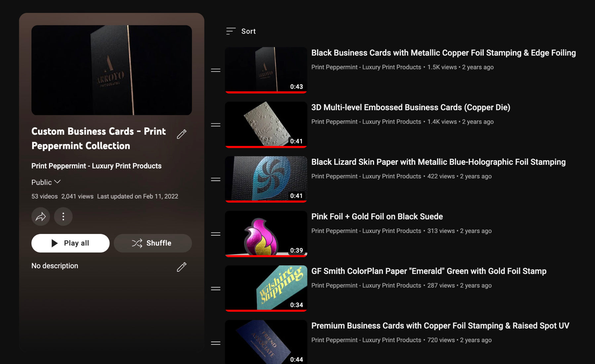This screenshot has width=595, height=364.
Task: Click the share arrow icon for the playlist
Action: 41,217
